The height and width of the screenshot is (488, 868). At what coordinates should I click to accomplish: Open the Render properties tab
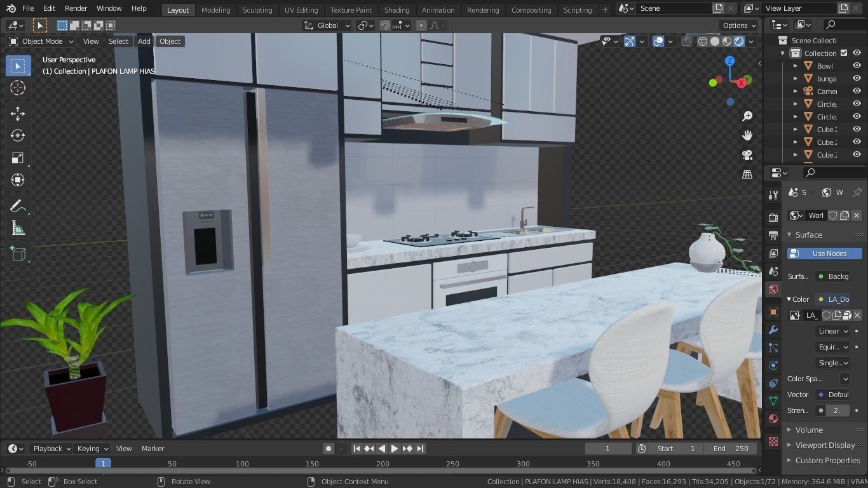click(x=773, y=218)
